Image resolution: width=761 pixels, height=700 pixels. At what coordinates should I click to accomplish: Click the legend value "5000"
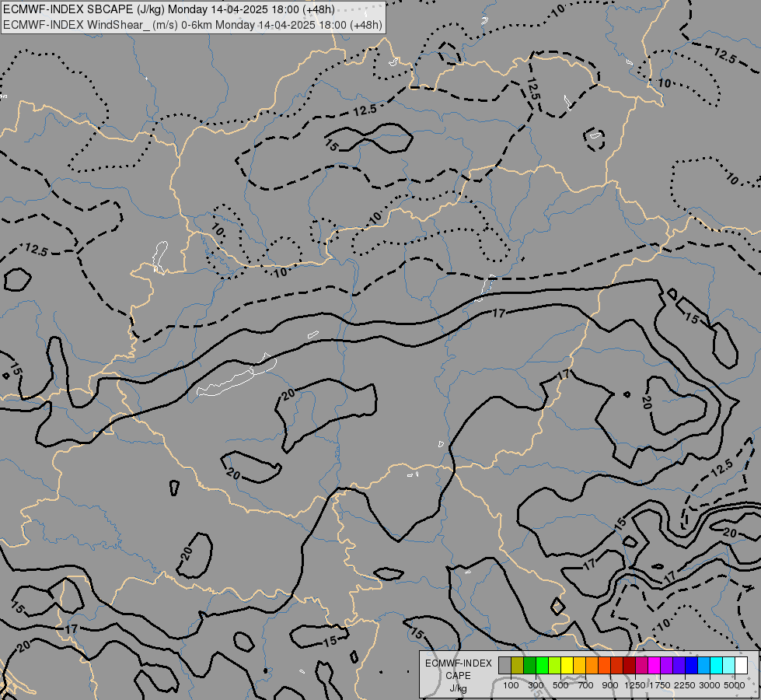pyautogui.click(x=735, y=685)
